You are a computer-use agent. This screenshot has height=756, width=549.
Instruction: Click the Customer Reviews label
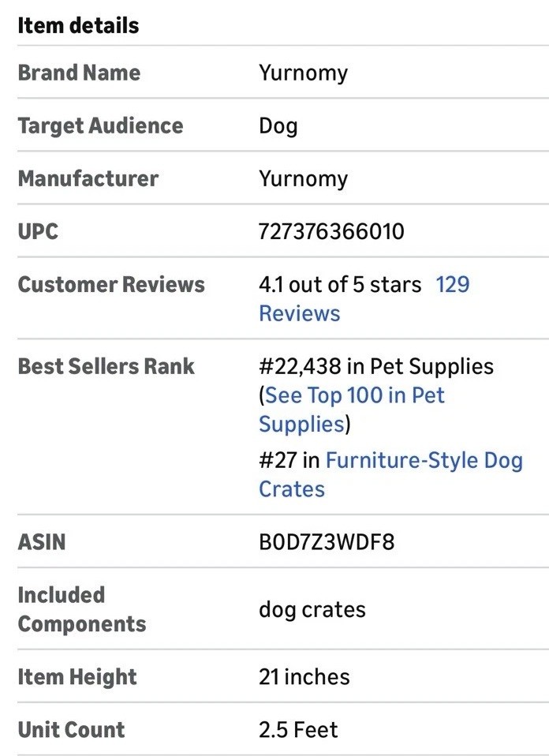point(111,285)
